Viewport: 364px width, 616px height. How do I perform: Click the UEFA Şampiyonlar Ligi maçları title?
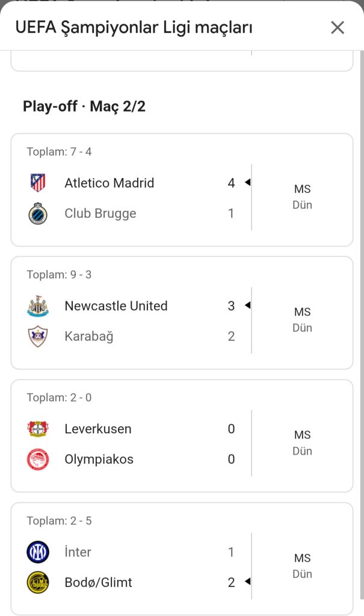click(x=134, y=28)
